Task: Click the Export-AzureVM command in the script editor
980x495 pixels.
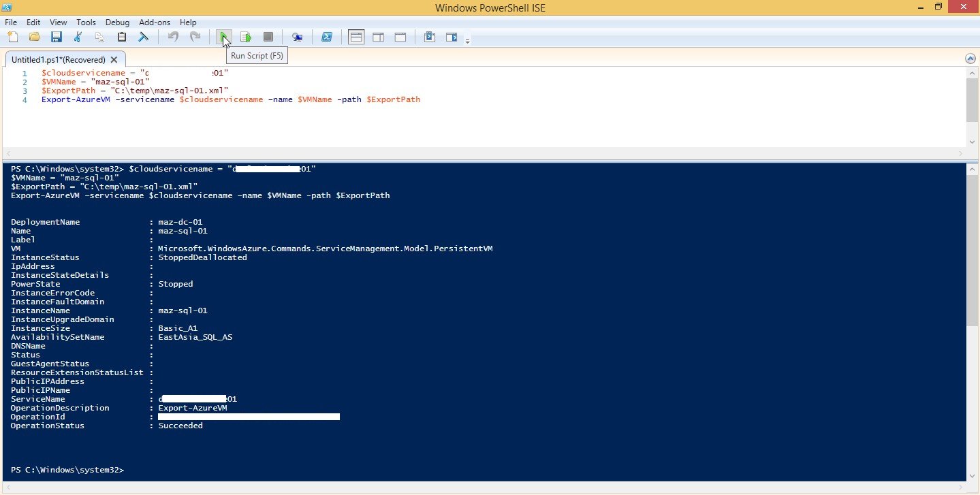Action: (x=76, y=99)
